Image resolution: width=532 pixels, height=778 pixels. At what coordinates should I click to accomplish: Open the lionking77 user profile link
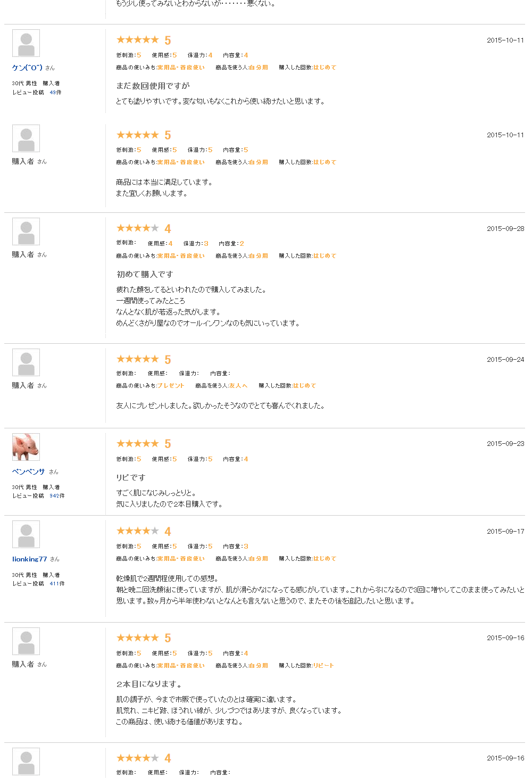coord(30,559)
